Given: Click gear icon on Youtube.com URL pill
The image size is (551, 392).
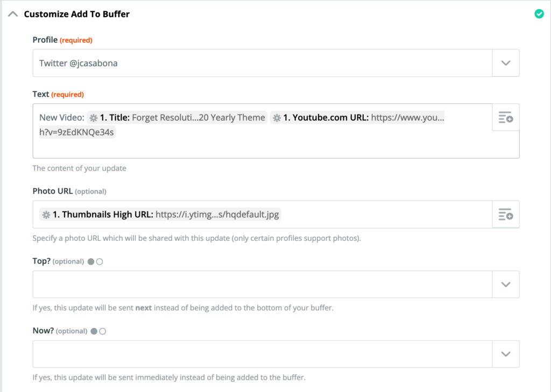Looking at the screenshot, I should [x=277, y=118].
